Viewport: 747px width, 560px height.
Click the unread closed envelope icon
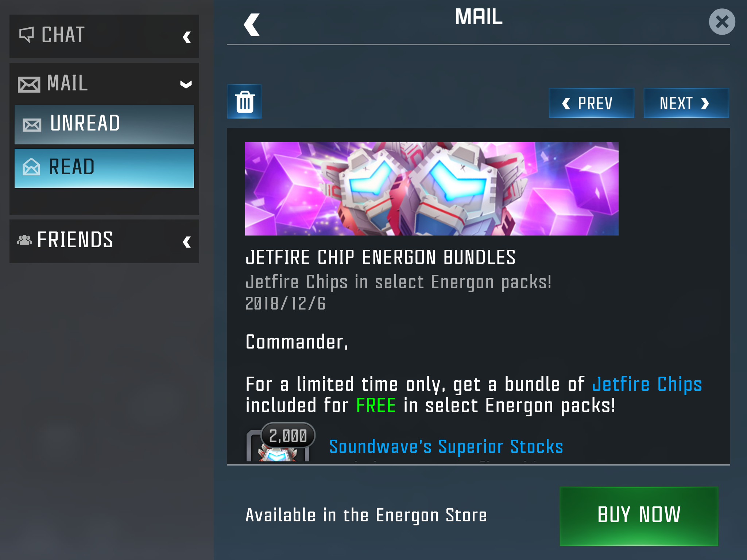click(x=32, y=125)
